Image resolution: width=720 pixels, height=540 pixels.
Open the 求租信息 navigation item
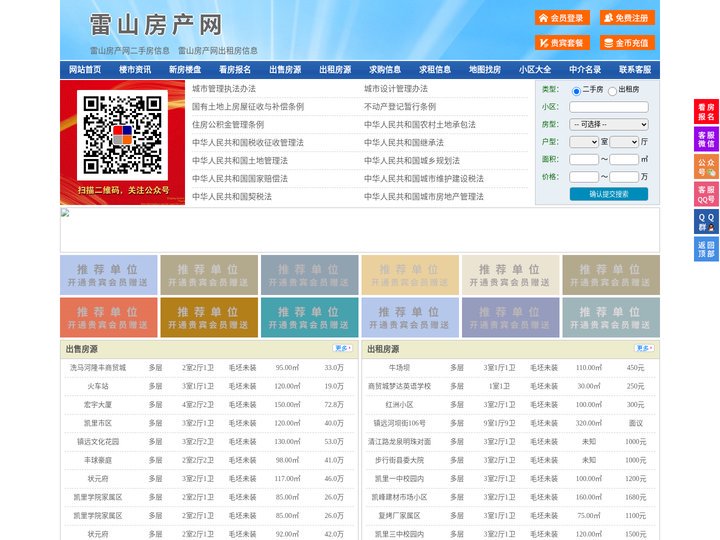tap(435, 70)
